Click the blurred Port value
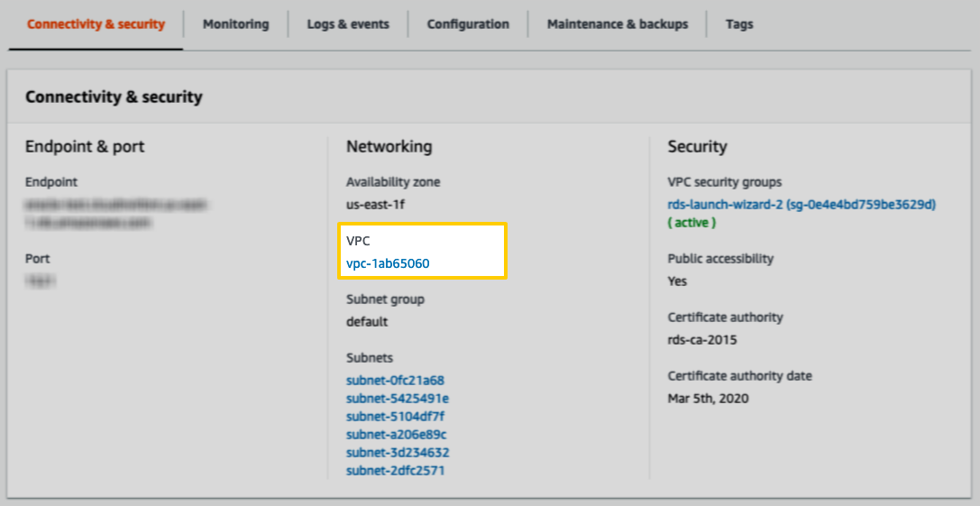The width and height of the screenshot is (980, 506). (40, 281)
